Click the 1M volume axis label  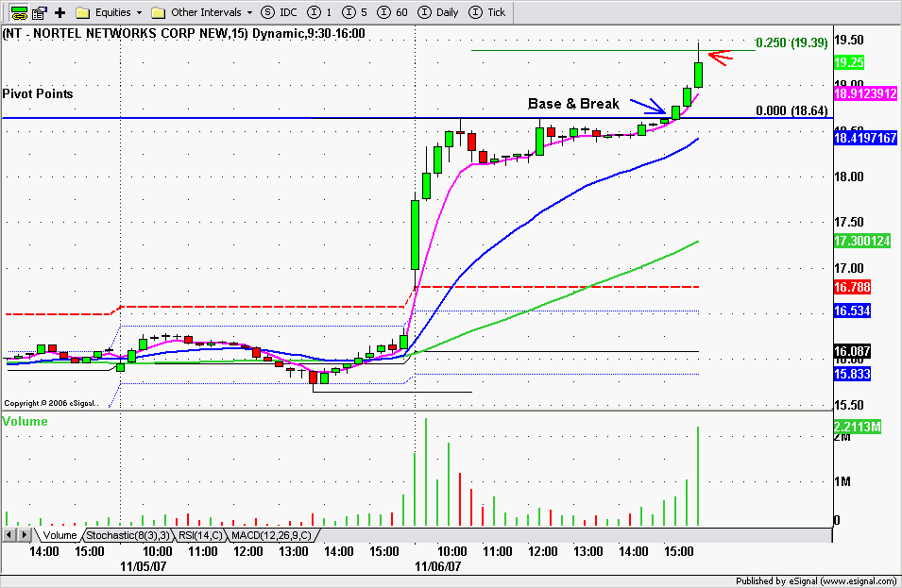[842, 481]
